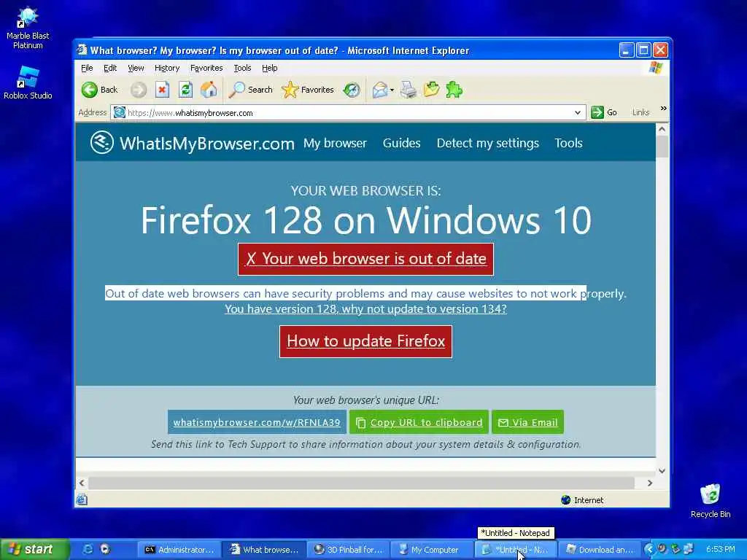747x560 pixels.
Task: Open the Search pane from the toolbar
Action: tap(251, 90)
